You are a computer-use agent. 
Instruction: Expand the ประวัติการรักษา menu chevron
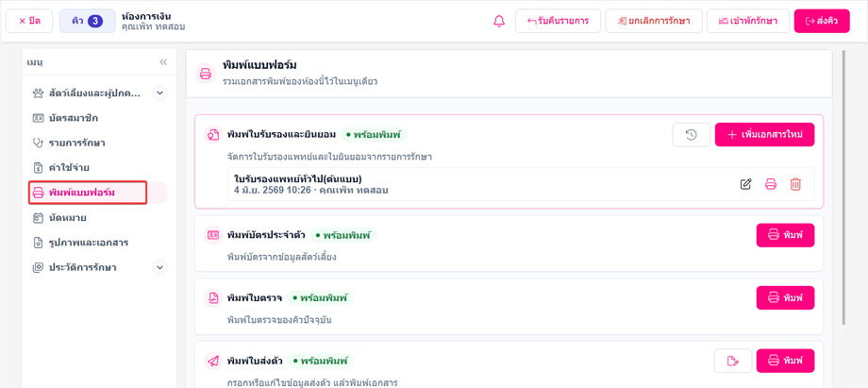pos(159,268)
